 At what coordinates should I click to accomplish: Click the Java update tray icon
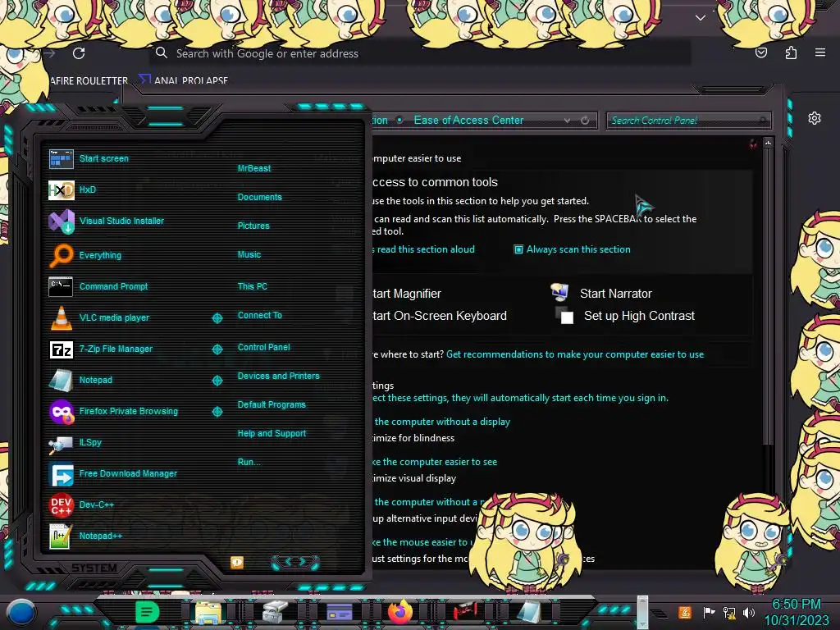(685, 612)
